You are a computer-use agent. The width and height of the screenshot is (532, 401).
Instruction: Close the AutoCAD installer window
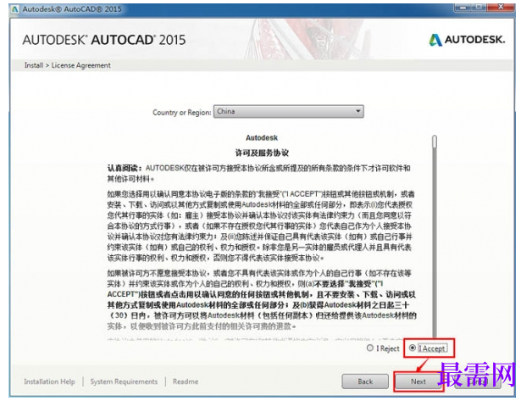point(501,7)
